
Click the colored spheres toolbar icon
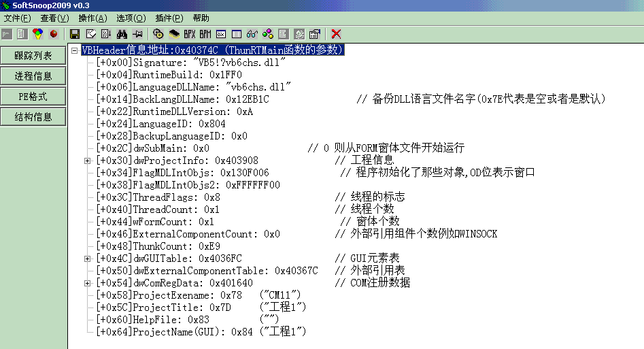pos(268,34)
